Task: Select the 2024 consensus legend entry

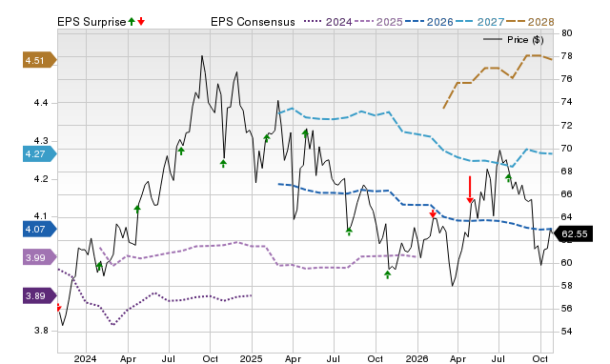Action: click(x=328, y=22)
